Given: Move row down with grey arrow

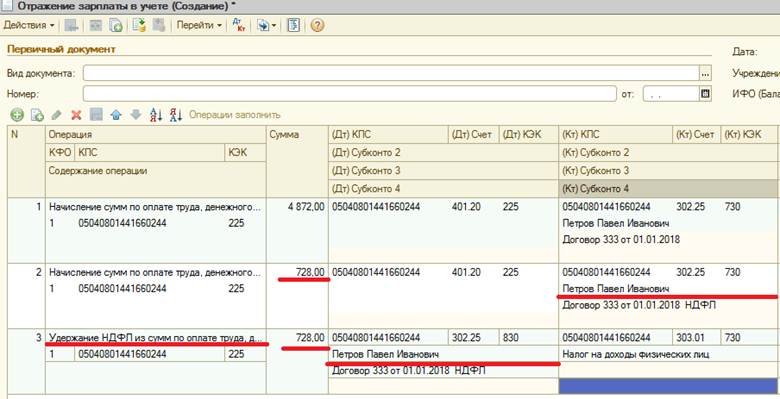Looking at the screenshot, I should tap(136, 115).
